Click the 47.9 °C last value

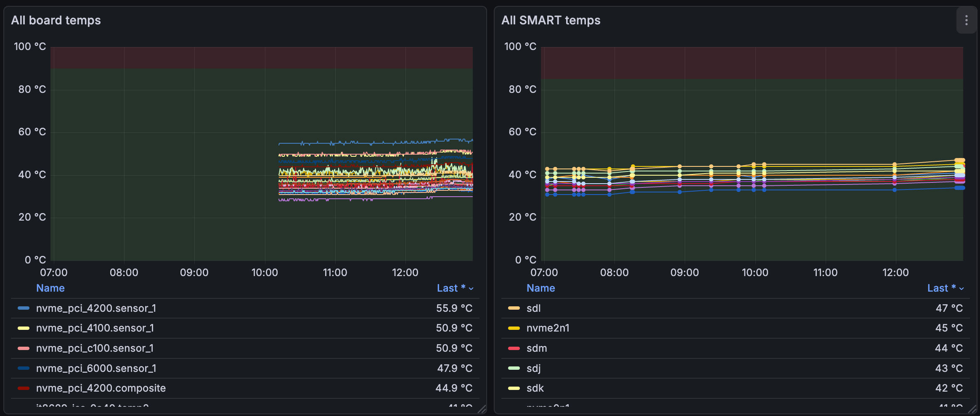[455, 369]
